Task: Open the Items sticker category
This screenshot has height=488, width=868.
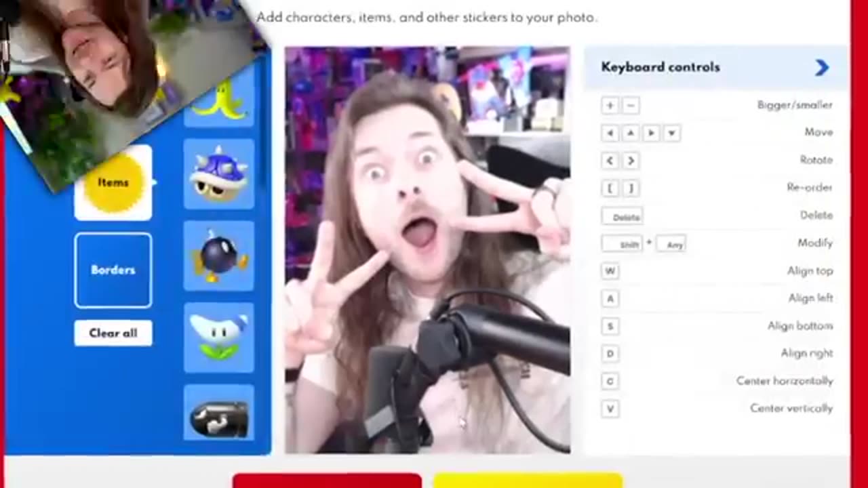Action: (x=113, y=182)
